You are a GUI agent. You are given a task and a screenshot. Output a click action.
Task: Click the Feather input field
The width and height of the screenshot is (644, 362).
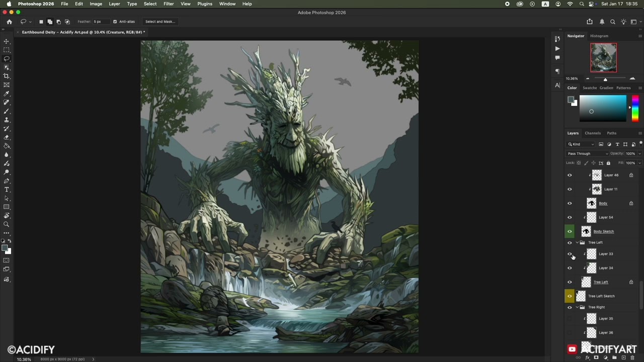[x=100, y=22]
